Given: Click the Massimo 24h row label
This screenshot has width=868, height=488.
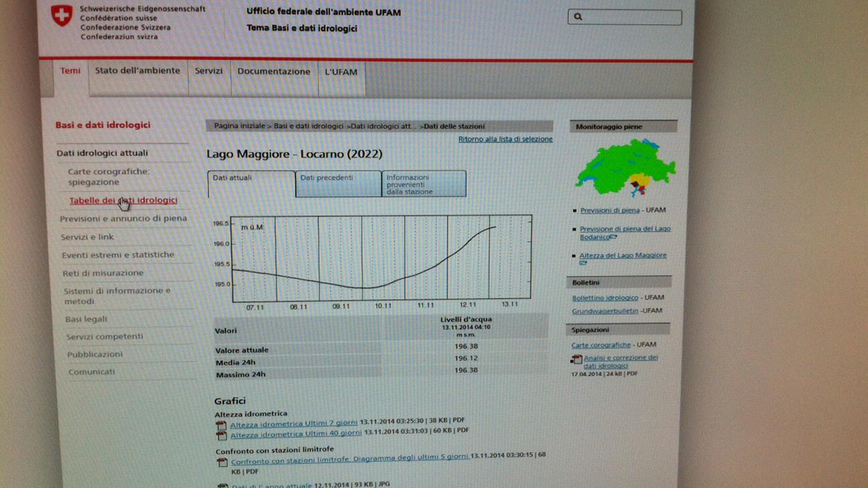Looking at the screenshot, I should pyautogui.click(x=240, y=375).
